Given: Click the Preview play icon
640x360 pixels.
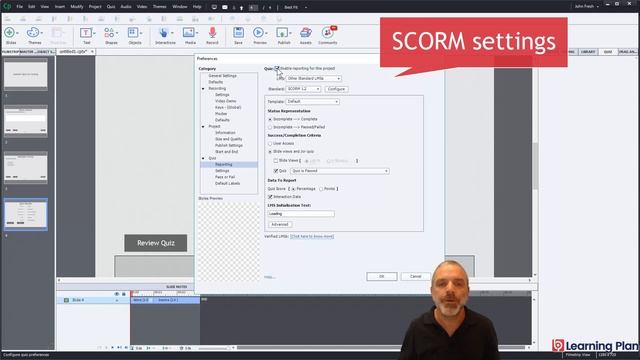Looking at the screenshot, I should [x=258, y=33].
